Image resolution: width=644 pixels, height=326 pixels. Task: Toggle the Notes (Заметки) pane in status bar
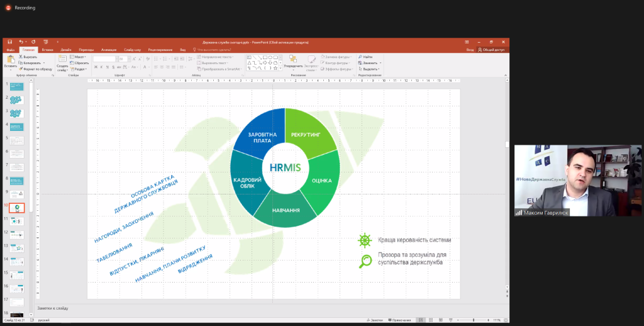(x=376, y=320)
